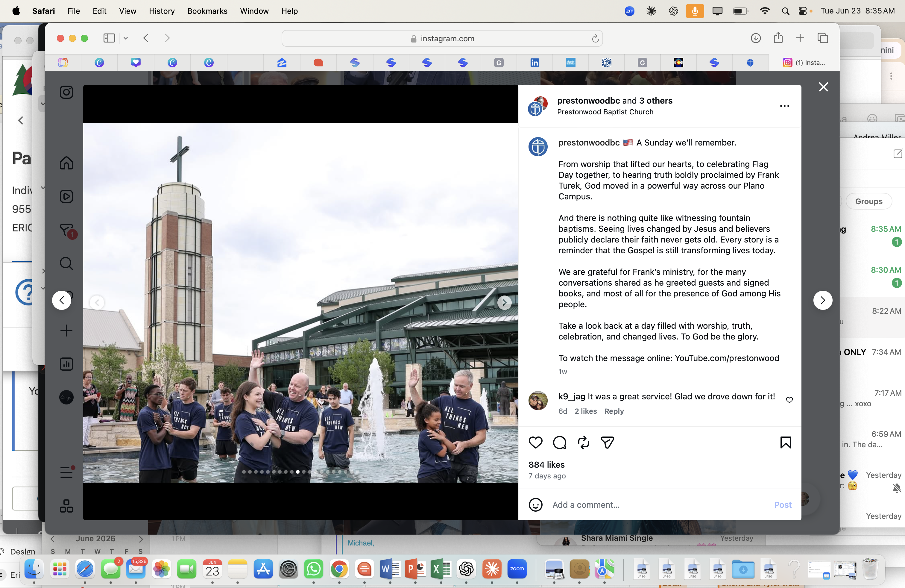Open Instagram More menu in sidebar
905x588 pixels.
click(66, 472)
